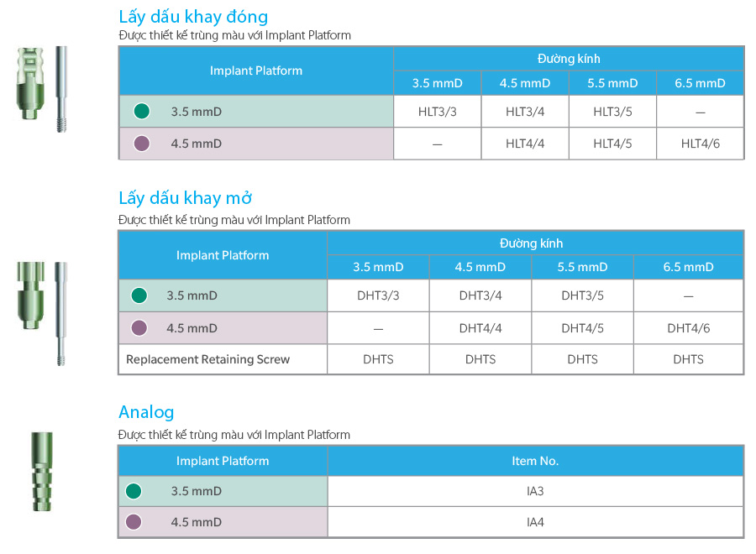Select the "Lấy dấu khay đóng" heading
Image resolution: width=756 pixels, height=554 pixels.
tap(193, 17)
